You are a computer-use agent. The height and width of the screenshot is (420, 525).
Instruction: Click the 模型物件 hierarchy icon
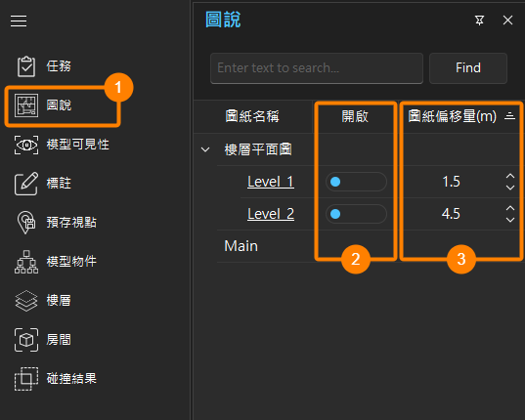pyautogui.click(x=26, y=262)
